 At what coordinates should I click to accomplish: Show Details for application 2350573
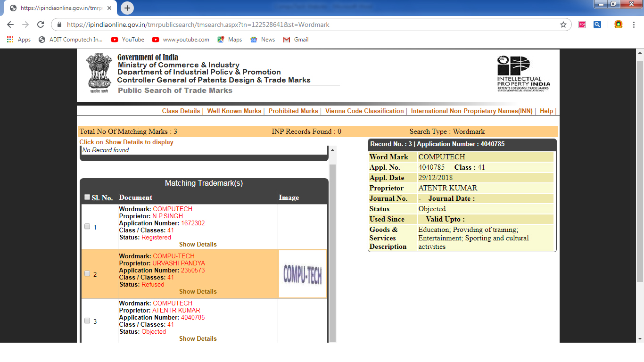coord(198,291)
